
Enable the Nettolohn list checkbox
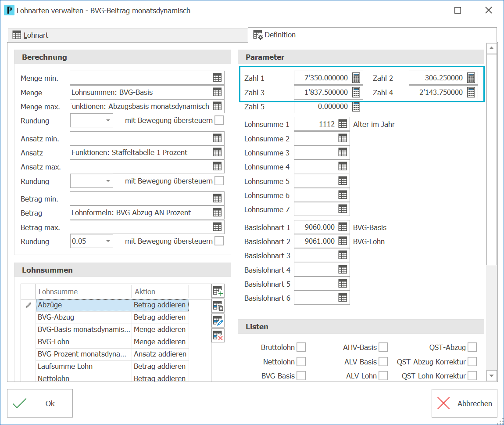[301, 362]
